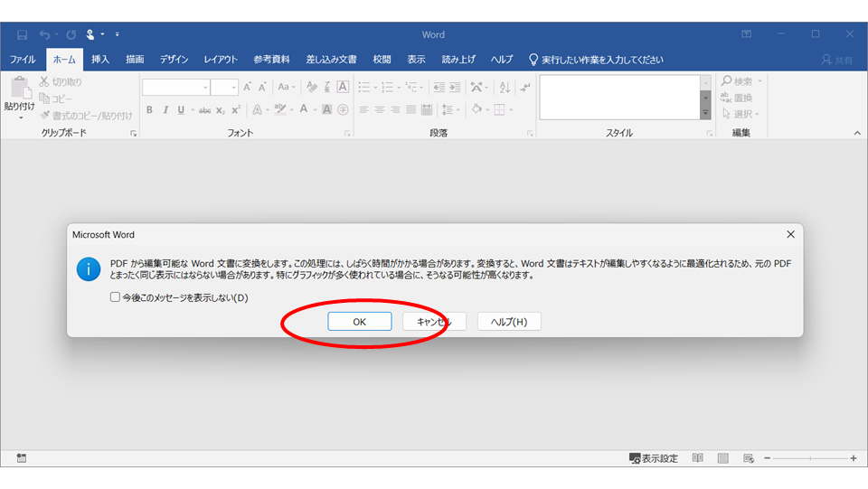Click the Bold formatting icon
This screenshot has width=868, height=489.
click(149, 110)
